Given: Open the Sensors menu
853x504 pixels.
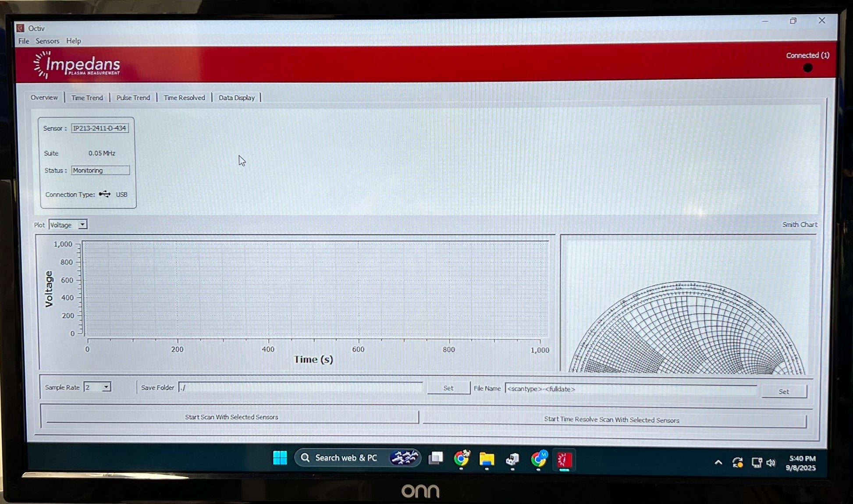Looking at the screenshot, I should 47,41.
